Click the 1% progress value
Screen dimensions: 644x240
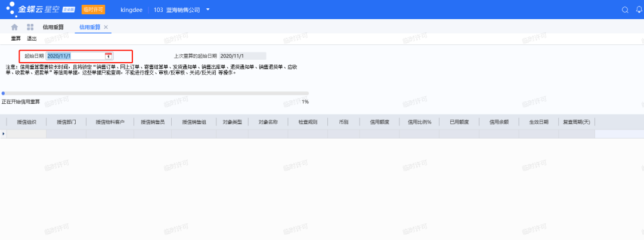[305, 101]
